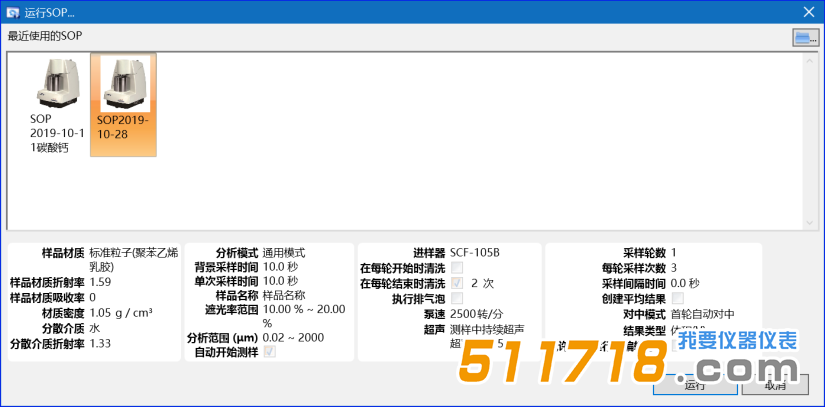Select the SOP2019-10-28 item
This screenshot has height=407, width=825.
point(123,105)
